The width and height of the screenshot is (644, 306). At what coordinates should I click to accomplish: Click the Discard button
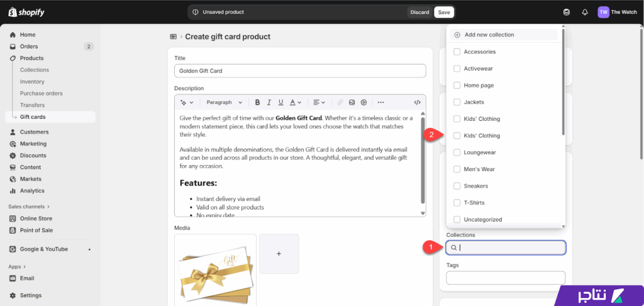coord(419,13)
